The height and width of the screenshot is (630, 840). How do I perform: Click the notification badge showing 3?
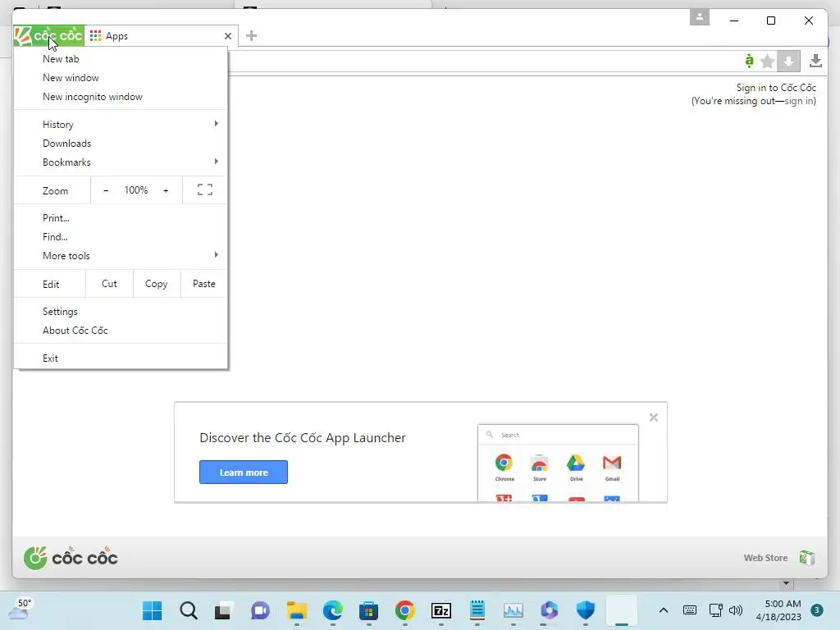817,610
